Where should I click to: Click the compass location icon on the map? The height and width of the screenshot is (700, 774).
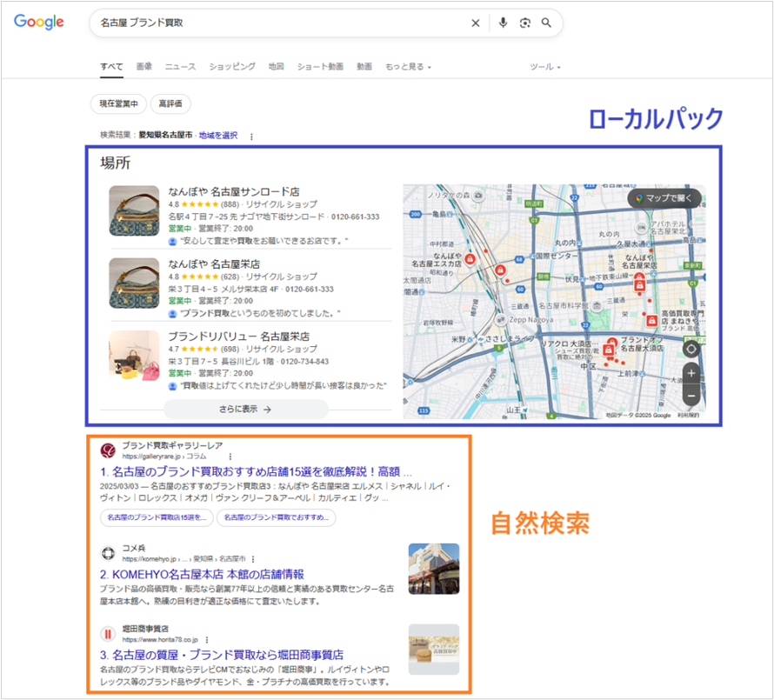(x=691, y=348)
